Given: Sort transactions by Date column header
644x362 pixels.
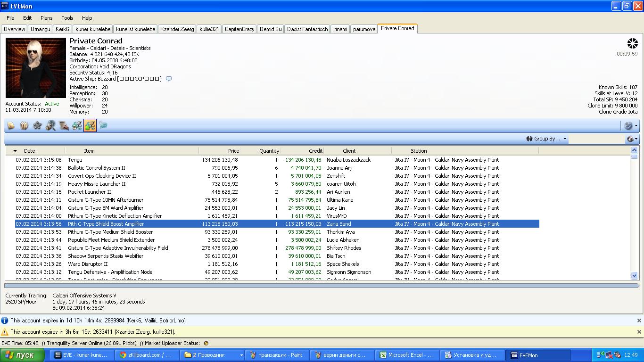Looking at the screenshot, I should click(29, 151).
